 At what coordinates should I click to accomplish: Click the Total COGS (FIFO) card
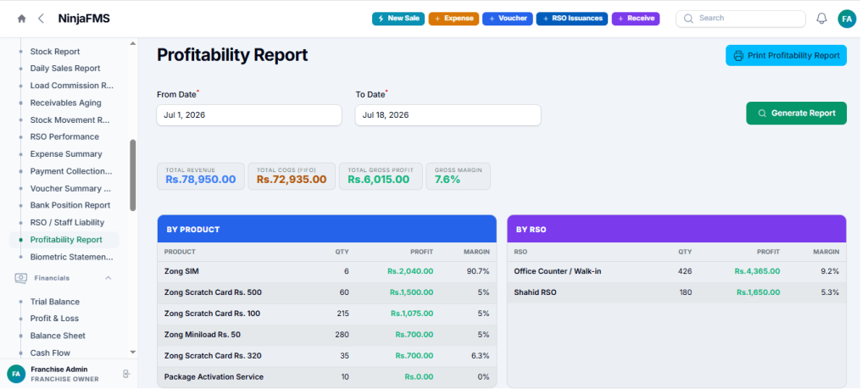tap(292, 176)
